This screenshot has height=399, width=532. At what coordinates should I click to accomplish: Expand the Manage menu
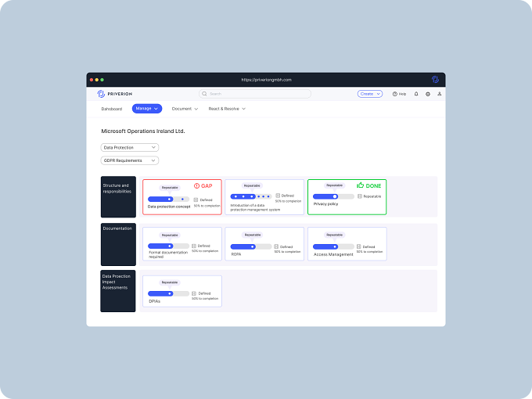(x=147, y=109)
